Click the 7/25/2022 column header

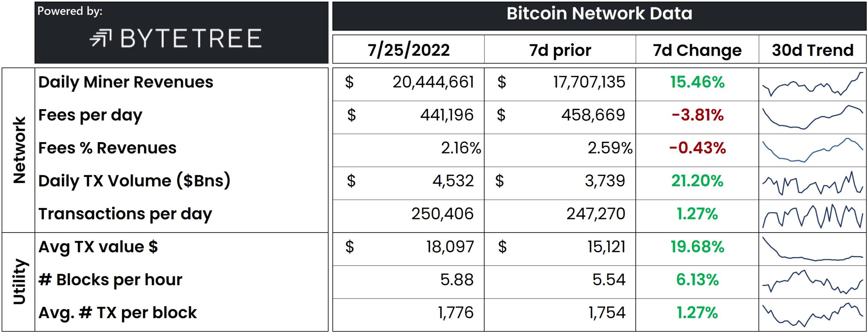pyautogui.click(x=409, y=50)
